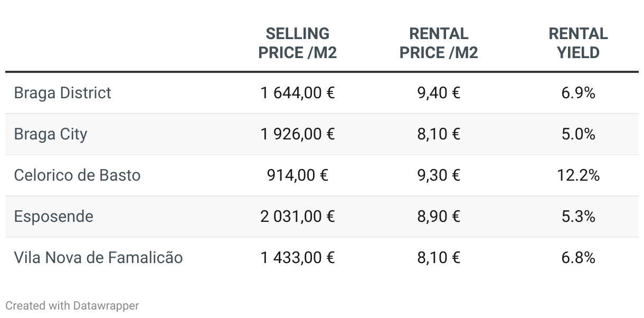644x318 pixels.
Task: Click the 12.2% rental yield value
Action: click(x=579, y=175)
